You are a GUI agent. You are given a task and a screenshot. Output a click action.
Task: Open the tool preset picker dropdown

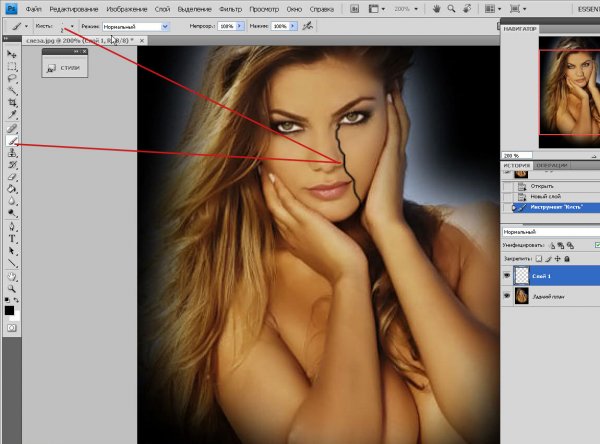point(26,26)
